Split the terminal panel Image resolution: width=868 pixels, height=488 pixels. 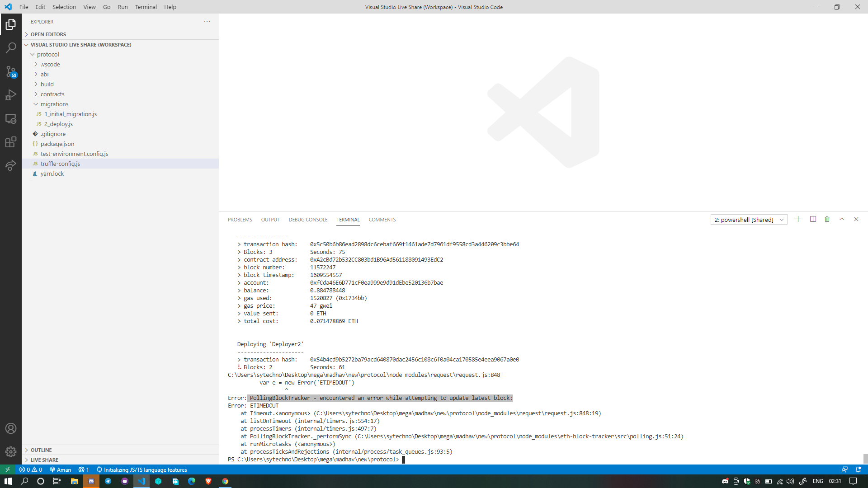[x=813, y=219]
